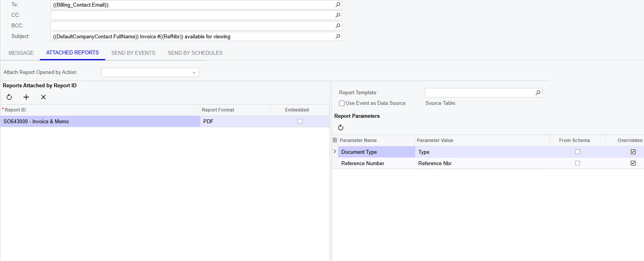Open the lookup for the BCC field
Screen dimensions: 644x261
(x=338, y=26)
